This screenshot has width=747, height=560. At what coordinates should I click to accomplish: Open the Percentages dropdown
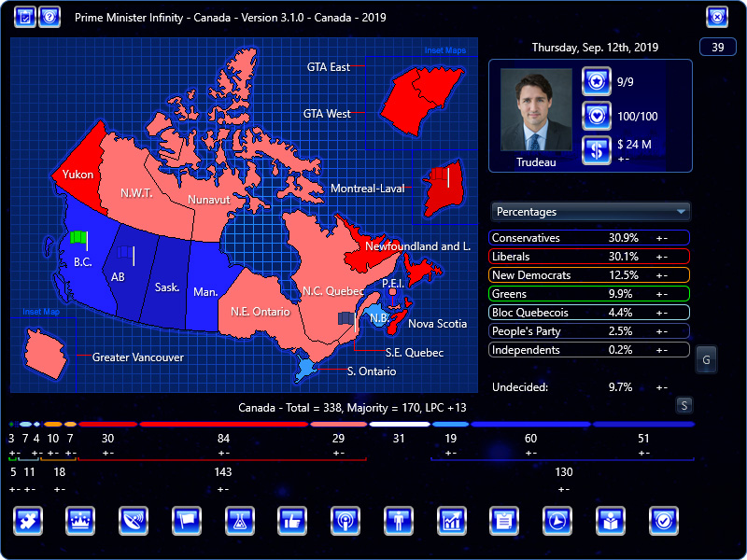click(590, 211)
